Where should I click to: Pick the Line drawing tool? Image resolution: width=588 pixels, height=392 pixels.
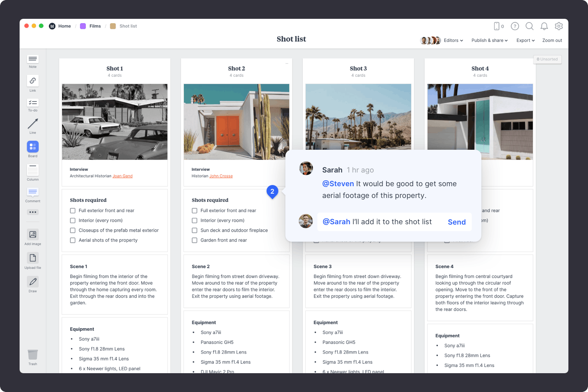click(x=33, y=124)
